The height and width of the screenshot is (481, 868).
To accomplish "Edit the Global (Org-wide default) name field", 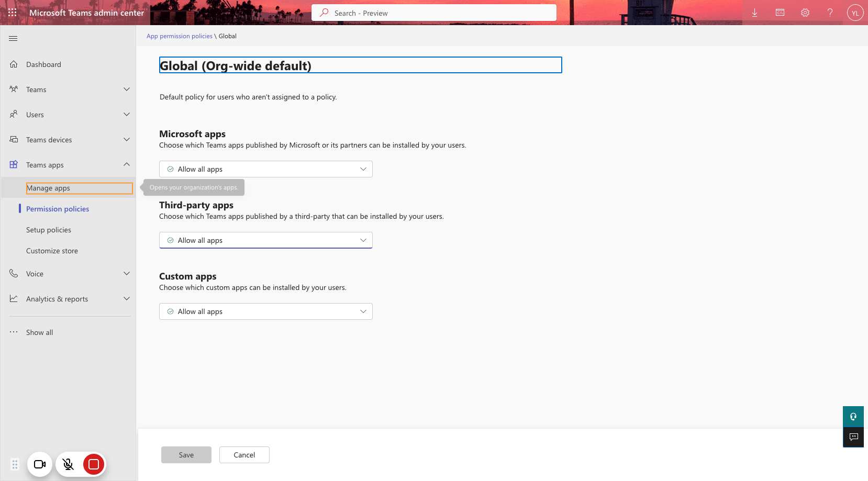I will pos(361,65).
